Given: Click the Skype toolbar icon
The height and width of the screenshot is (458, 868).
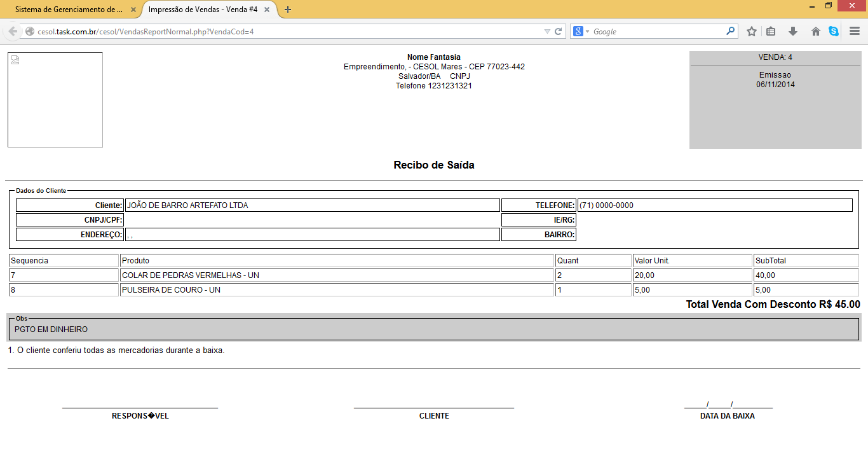Looking at the screenshot, I should click(833, 31).
